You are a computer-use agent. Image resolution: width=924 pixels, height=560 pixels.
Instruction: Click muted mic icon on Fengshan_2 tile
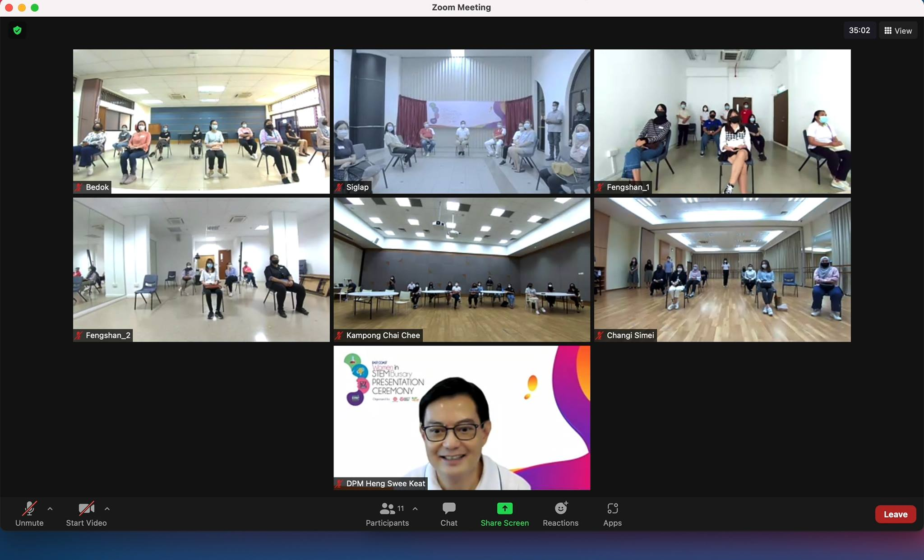(79, 335)
